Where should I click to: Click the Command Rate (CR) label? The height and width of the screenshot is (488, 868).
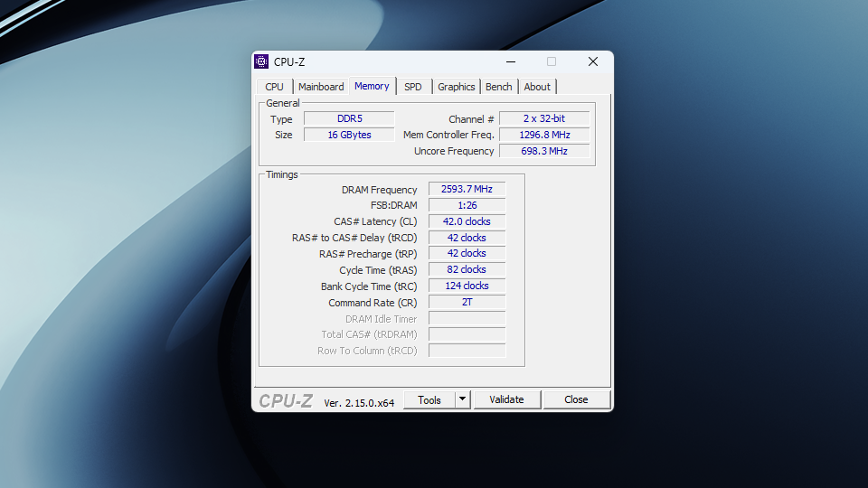coord(373,303)
